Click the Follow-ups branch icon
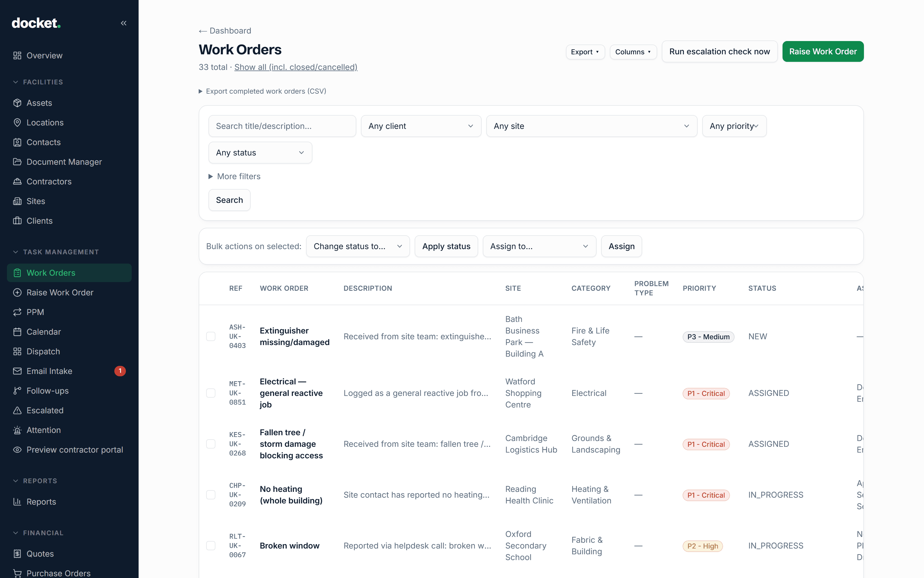Screen dimensions: 924x578 click(x=17, y=391)
